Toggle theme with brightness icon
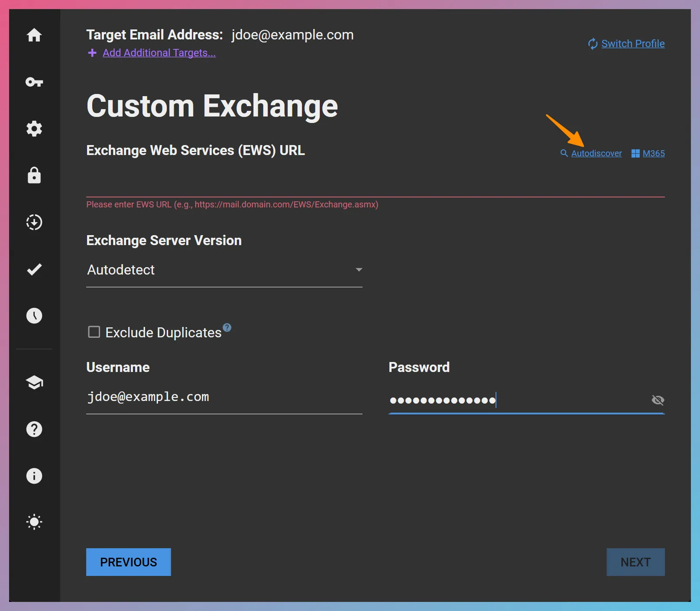Viewport: 700px width, 611px height. [34, 522]
